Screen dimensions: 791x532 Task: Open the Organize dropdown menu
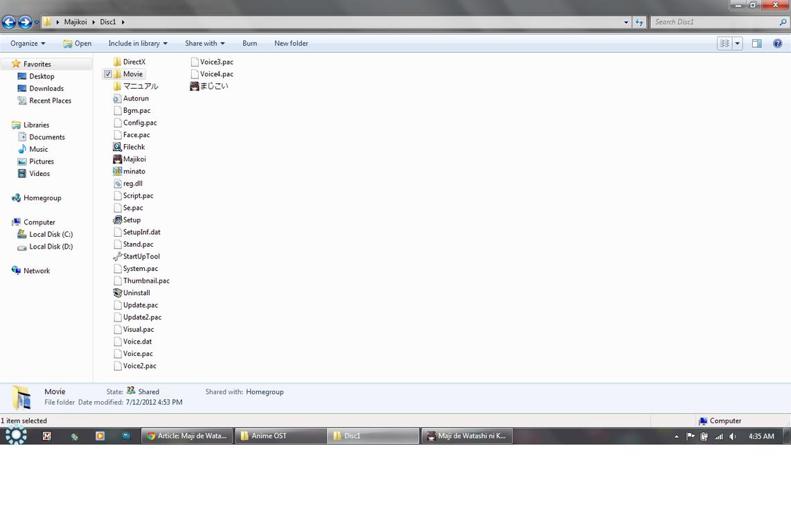pos(28,43)
